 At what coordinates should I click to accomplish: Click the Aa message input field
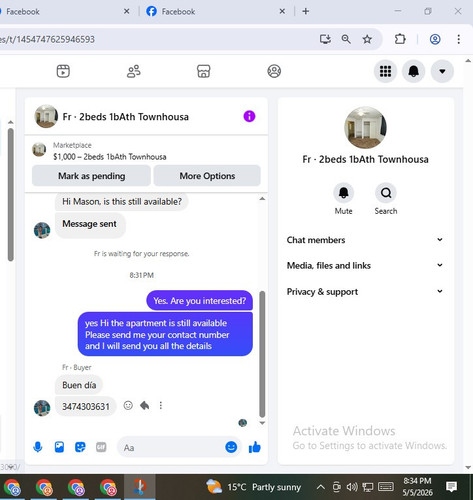(x=172, y=447)
